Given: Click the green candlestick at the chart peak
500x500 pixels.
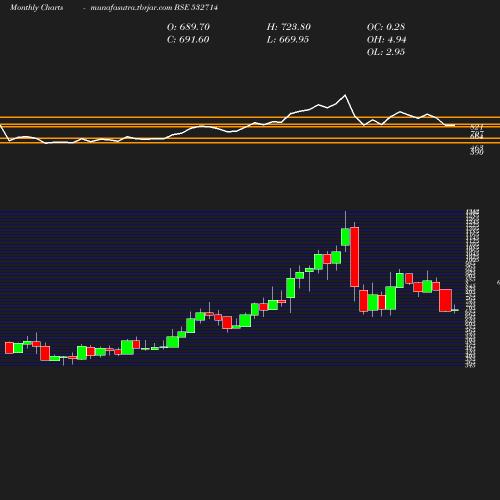Looking at the screenshot, I should (345, 237).
